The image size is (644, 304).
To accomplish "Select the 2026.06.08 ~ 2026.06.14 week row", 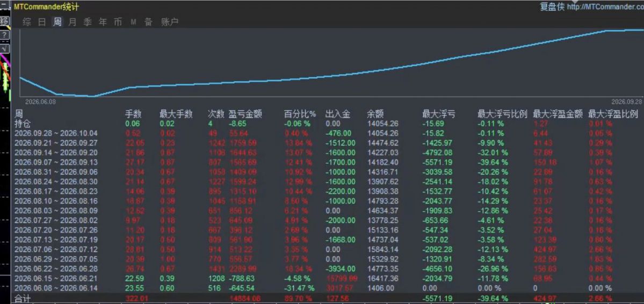I will pos(327,288).
